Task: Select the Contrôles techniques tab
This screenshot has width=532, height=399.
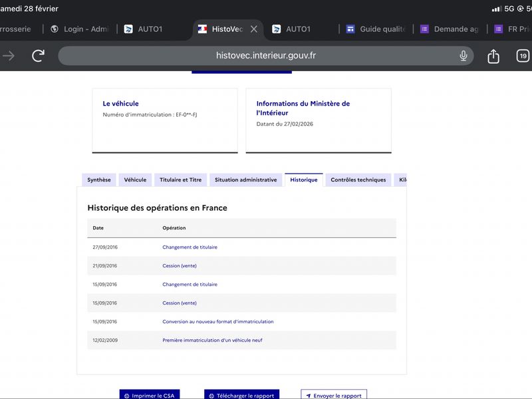Action: 358,180
